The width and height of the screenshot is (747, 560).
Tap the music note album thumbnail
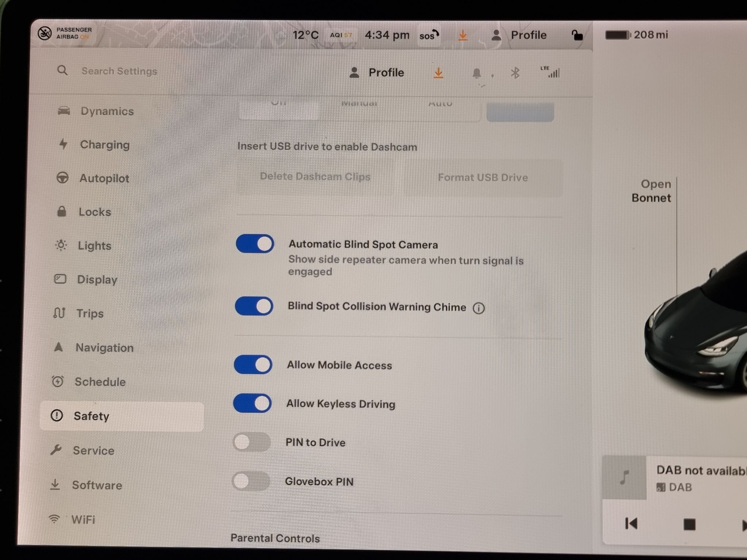point(624,477)
